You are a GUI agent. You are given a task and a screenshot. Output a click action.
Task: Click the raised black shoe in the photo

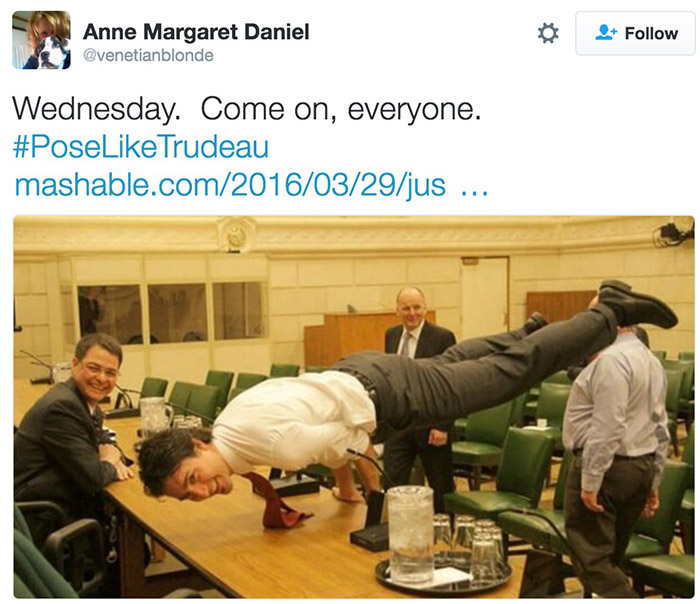click(x=636, y=304)
